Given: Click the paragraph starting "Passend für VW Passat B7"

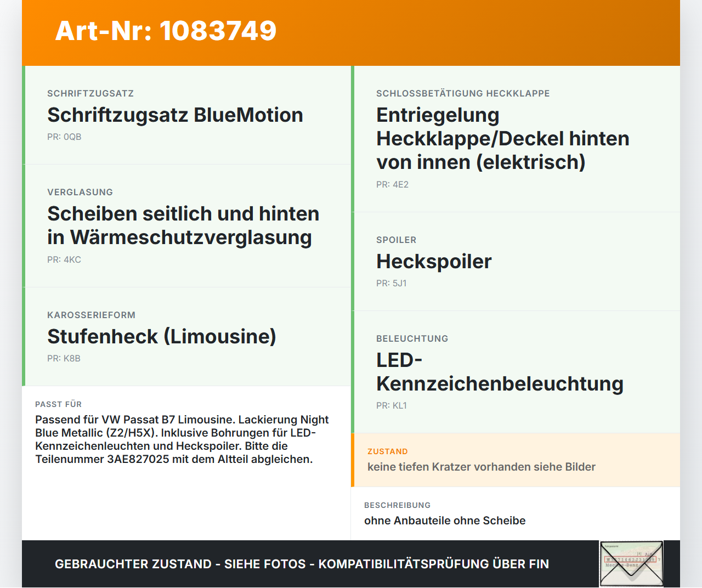Looking at the screenshot, I should (x=182, y=439).
